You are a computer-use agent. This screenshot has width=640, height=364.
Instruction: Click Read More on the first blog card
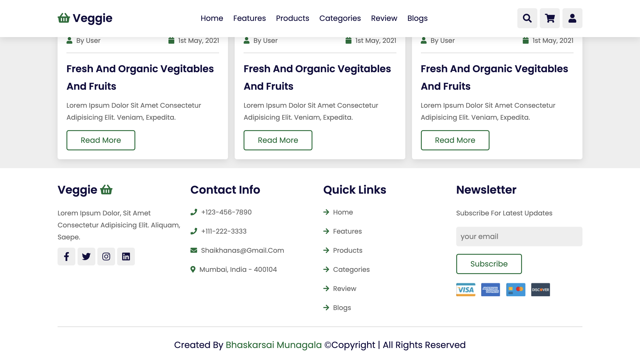[100, 140]
